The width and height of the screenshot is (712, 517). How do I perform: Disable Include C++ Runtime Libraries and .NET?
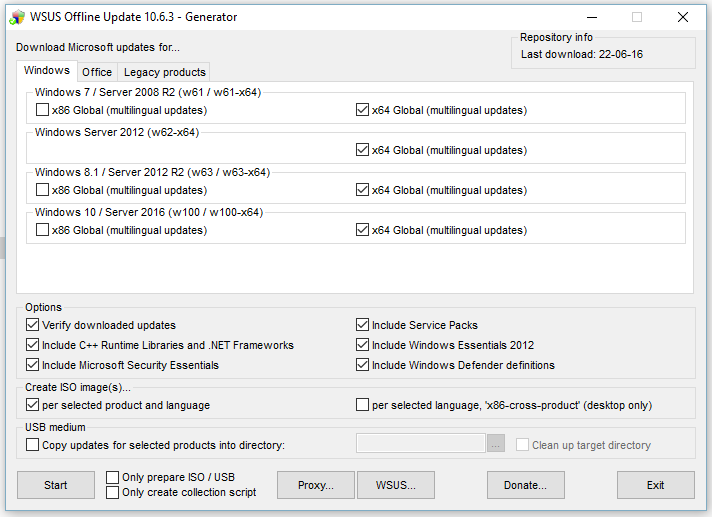[32, 345]
